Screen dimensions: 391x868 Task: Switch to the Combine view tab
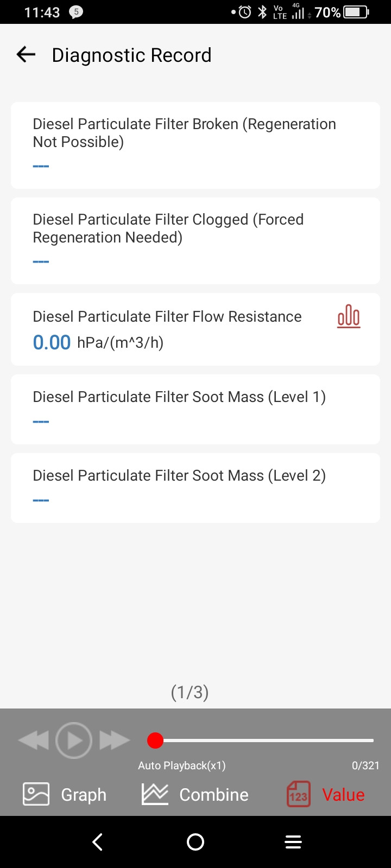[214, 794]
